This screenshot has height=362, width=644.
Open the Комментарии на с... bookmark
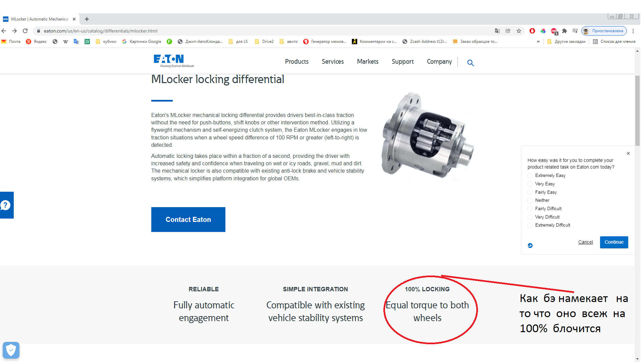374,42
